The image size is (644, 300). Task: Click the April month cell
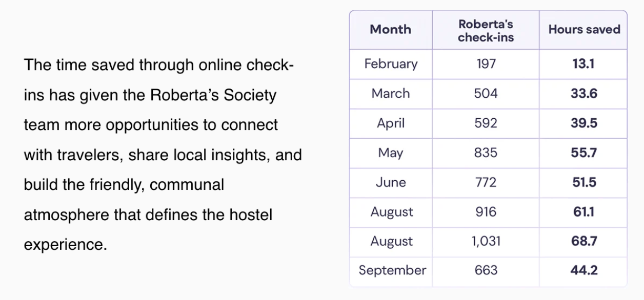click(391, 123)
